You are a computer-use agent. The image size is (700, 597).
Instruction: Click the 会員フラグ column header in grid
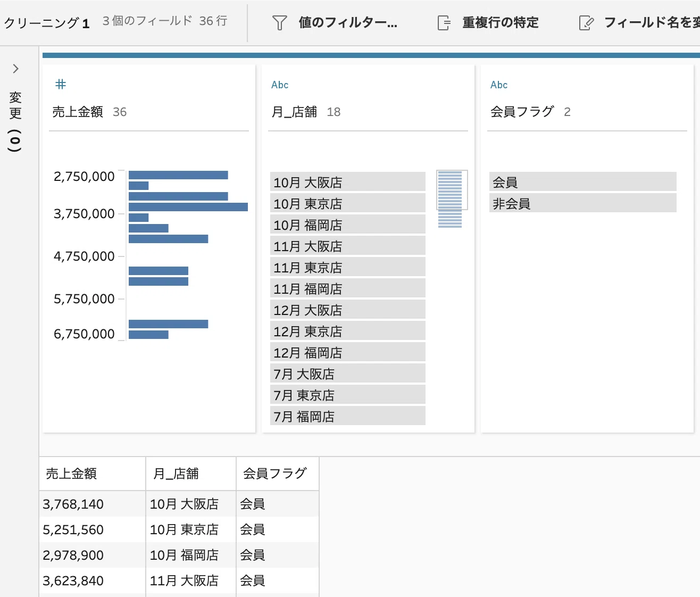point(278,474)
